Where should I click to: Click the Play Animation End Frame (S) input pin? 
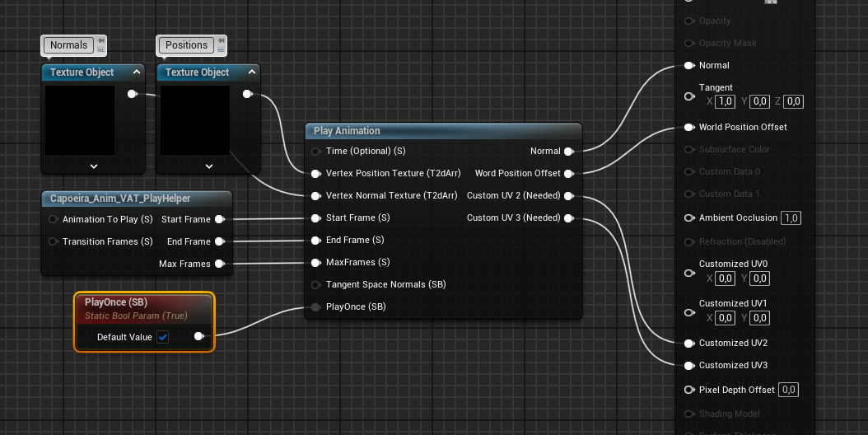coord(315,240)
